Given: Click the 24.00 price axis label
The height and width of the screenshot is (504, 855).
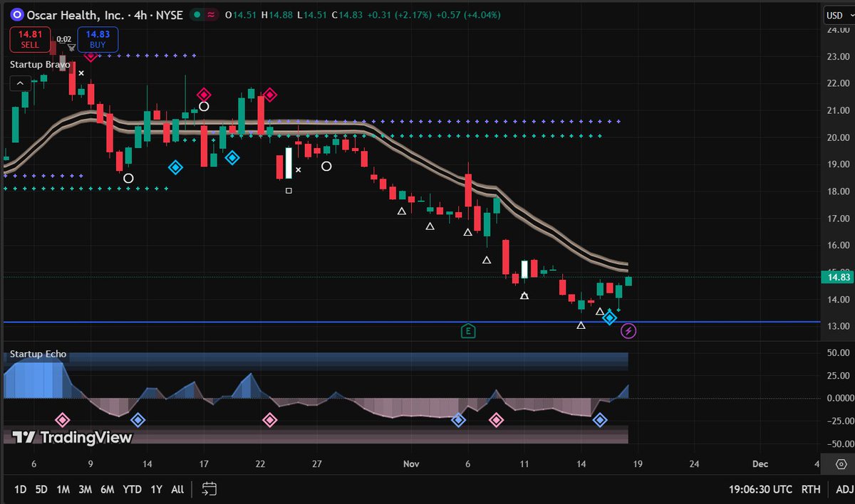Looking at the screenshot, I should point(839,30).
